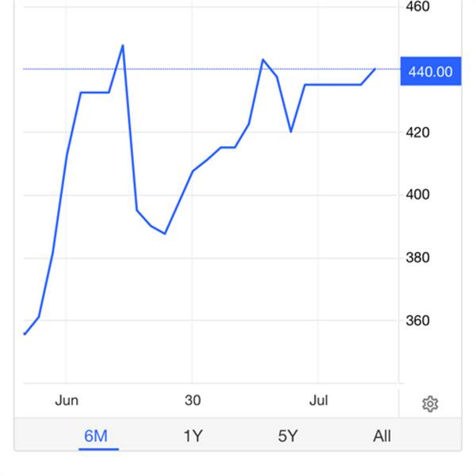The width and height of the screenshot is (476, 476).
Task: Click the 420 price axis label
Action: click(418, 132)
